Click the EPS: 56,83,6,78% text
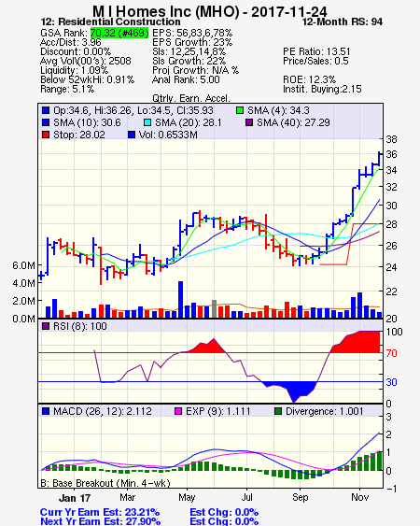Viewport: 420px width, 526px height. [192, 33]
